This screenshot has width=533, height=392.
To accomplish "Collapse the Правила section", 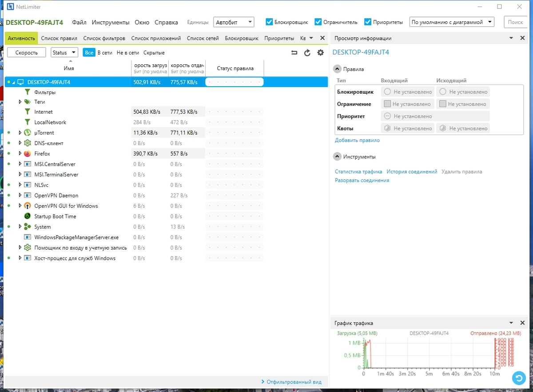I will pyautogui.click(x=337, y=69).
